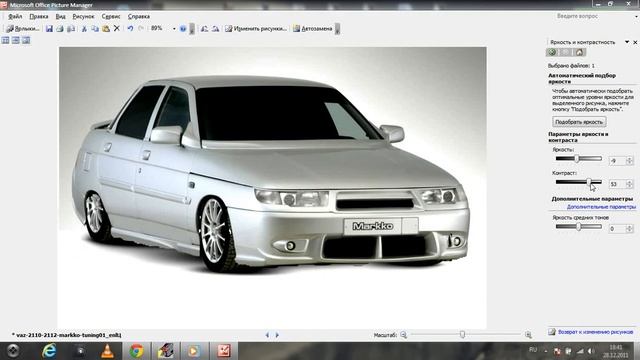Switch to thumbnail view mode
Image resolution: width=640 pixels, height=360 pixels.
tap(5, 40)
